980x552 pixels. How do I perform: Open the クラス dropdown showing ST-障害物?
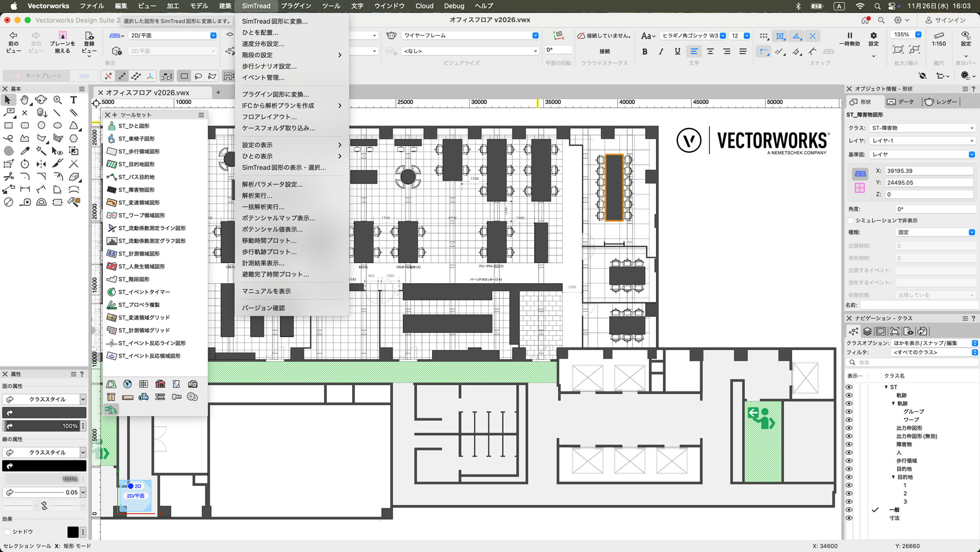pyautogui.click(x=922, y=128)
